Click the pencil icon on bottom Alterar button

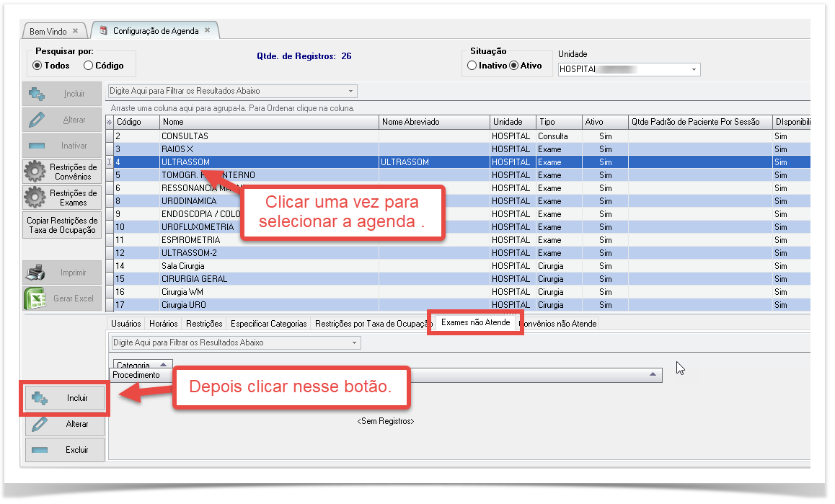[x=40, y=424]
